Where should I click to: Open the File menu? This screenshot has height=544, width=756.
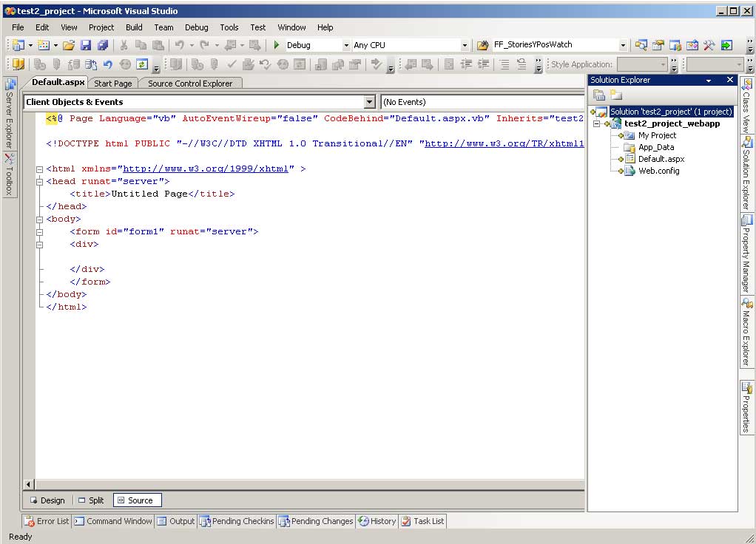pos(18,27)
